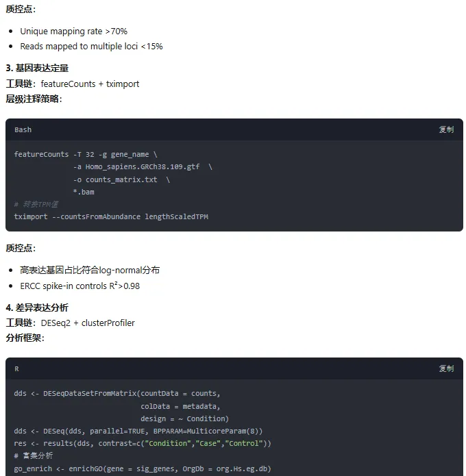The width and height of the screenshot is (466, 476).
Task: Copy the R code block
Action: [445, 368]
